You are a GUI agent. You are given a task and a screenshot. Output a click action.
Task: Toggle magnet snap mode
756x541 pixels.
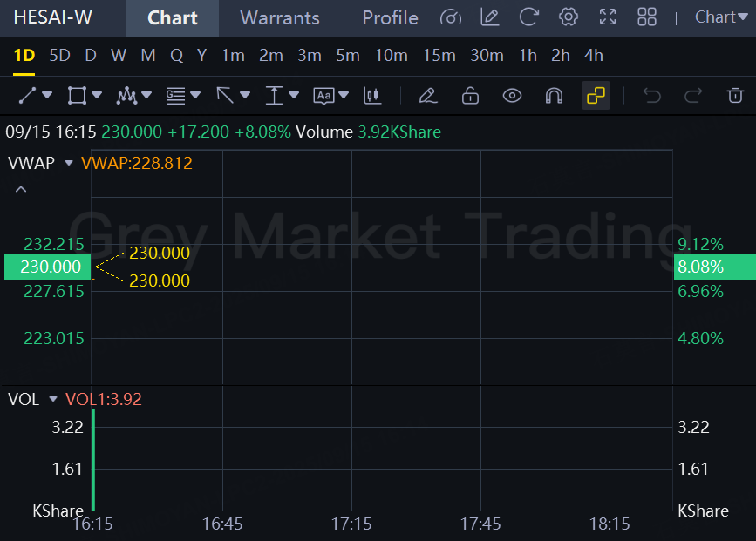tap(554, 95)
